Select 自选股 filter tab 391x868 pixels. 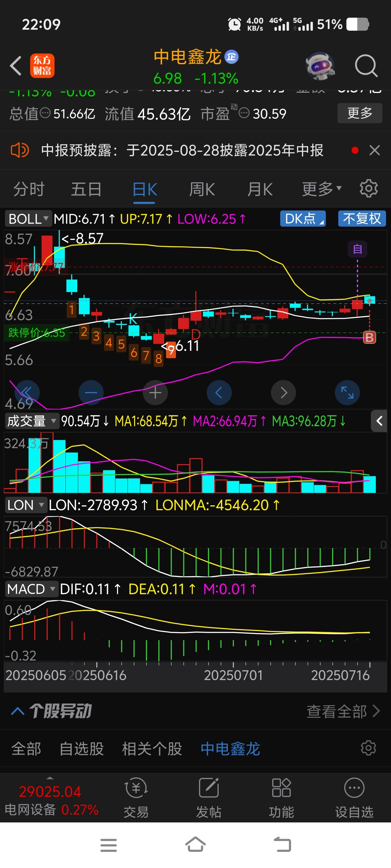[x=82, y=749]
